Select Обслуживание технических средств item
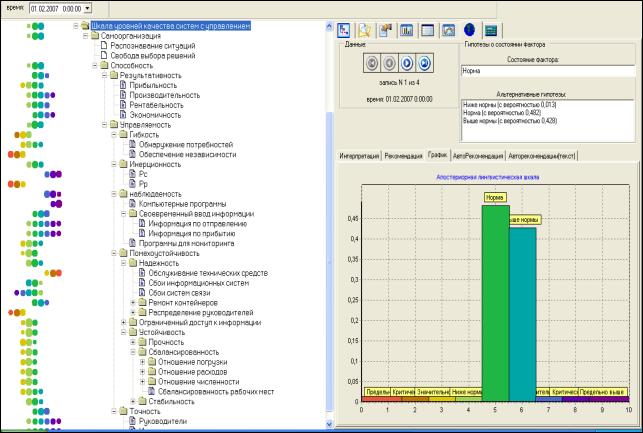The width and height of the screenshot is (643, 433). tap(208, 273)
